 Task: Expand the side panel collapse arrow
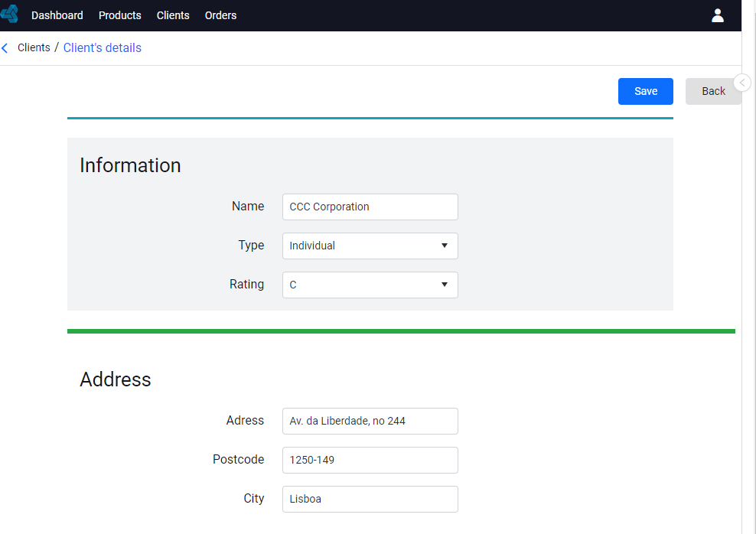tap(742, 83)
